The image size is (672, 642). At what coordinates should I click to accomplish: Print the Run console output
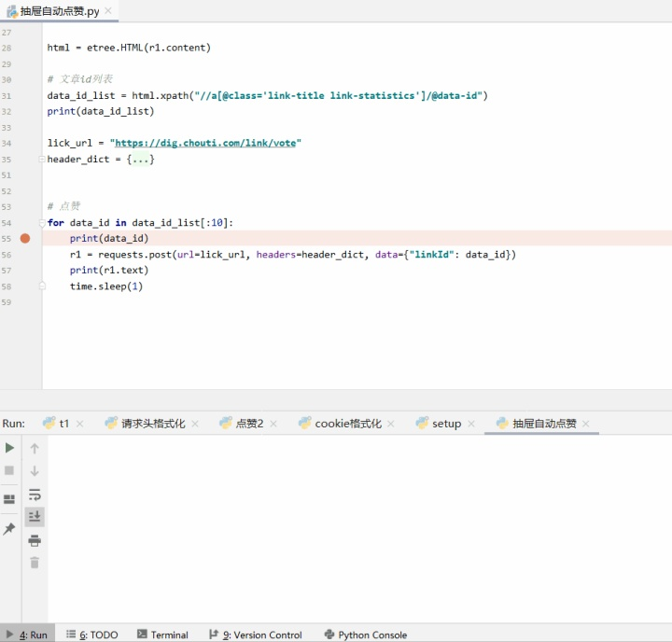coord(35,540)
